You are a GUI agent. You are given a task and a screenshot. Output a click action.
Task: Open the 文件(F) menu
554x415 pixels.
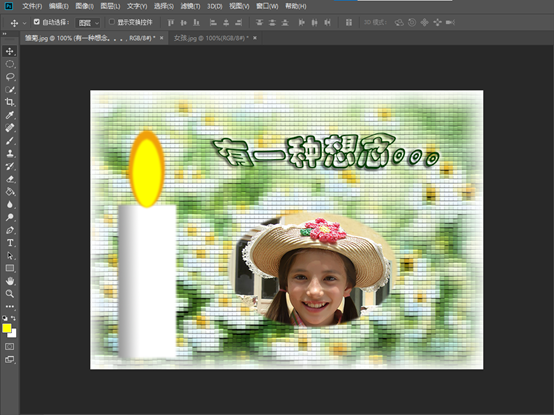point(32,6)
